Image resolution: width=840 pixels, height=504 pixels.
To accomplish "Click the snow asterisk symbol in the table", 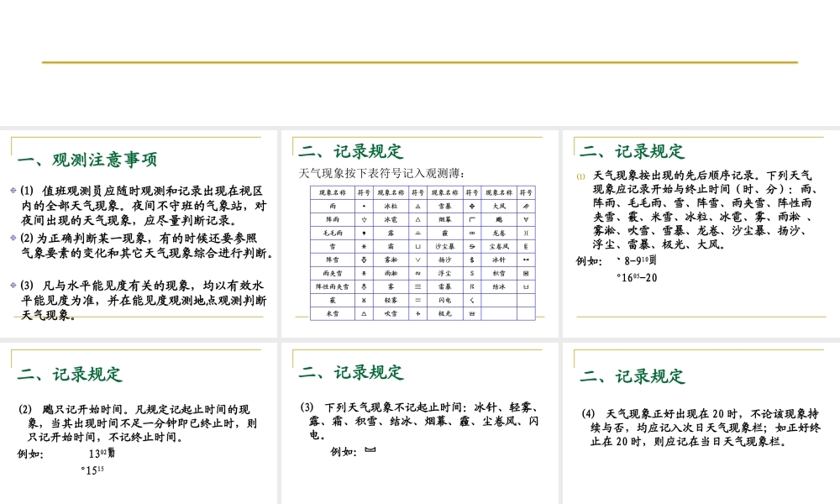I will pyautogui.click(x=364, y=245).
